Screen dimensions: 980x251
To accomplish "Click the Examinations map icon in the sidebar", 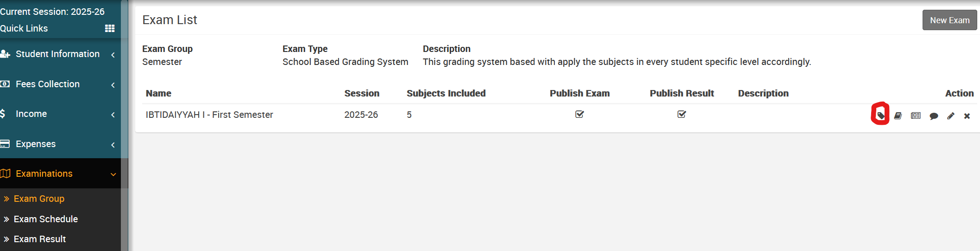I will pyautogui.click(x=6, y=174).
